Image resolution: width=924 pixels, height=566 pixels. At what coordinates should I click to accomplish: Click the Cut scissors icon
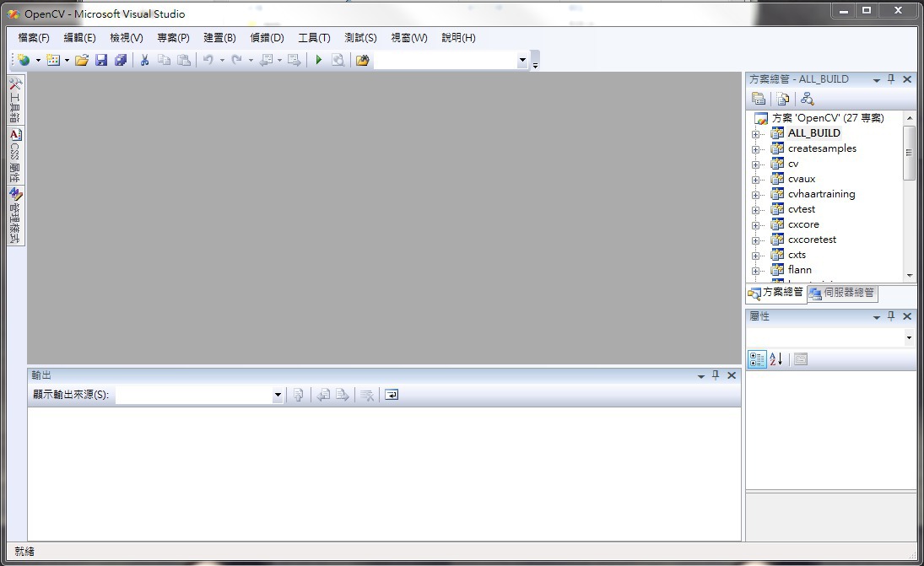coord(144,60)
